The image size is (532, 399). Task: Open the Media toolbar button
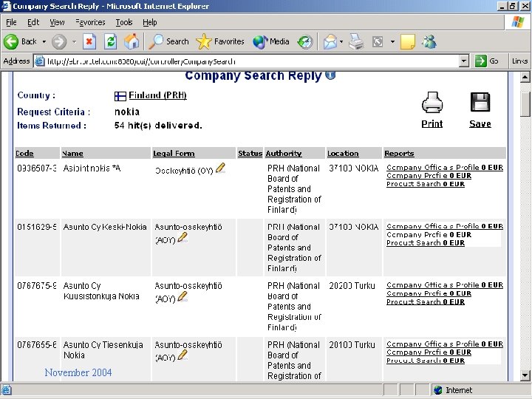(x=271, y=41)
